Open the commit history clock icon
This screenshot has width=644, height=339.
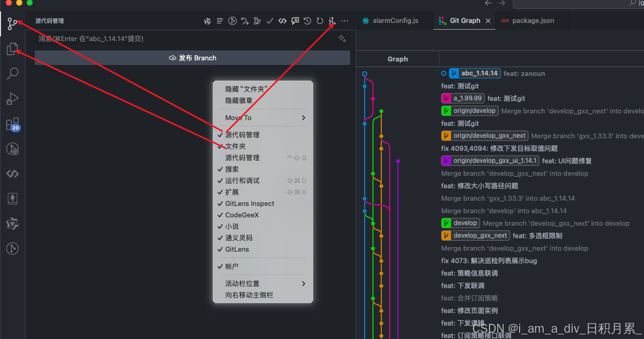point(307,21)
